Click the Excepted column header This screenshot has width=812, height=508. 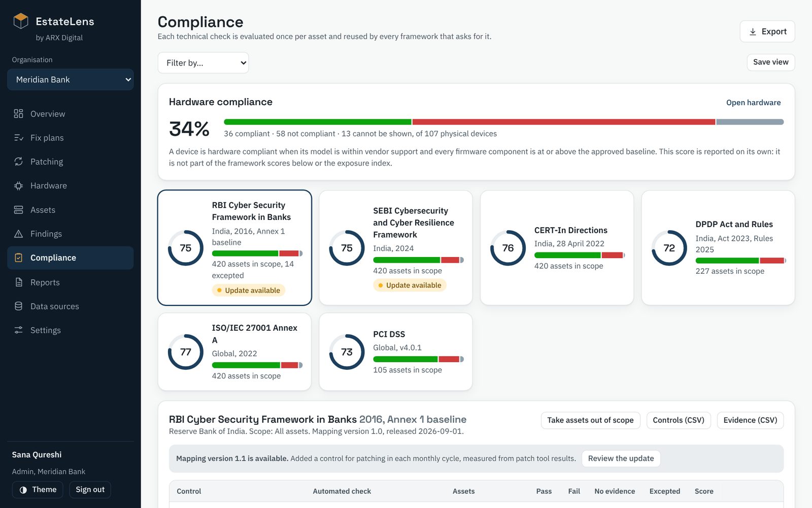pos(664,491)
